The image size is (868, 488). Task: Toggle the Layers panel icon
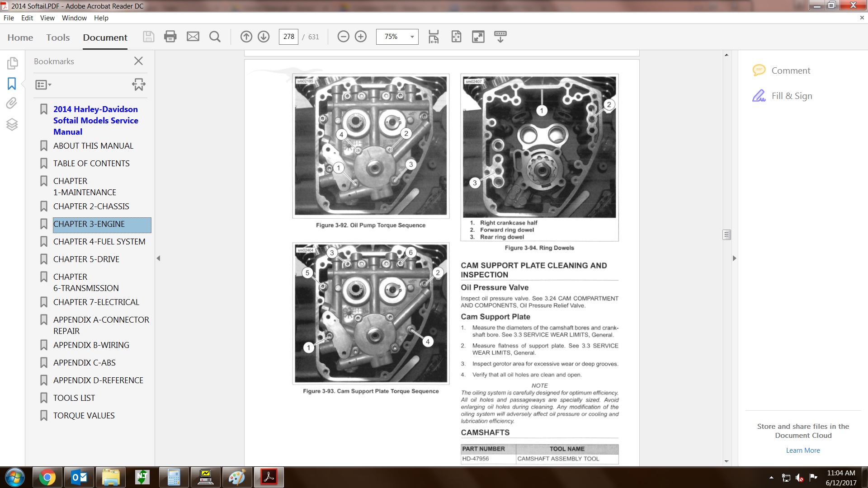(12, 124)
